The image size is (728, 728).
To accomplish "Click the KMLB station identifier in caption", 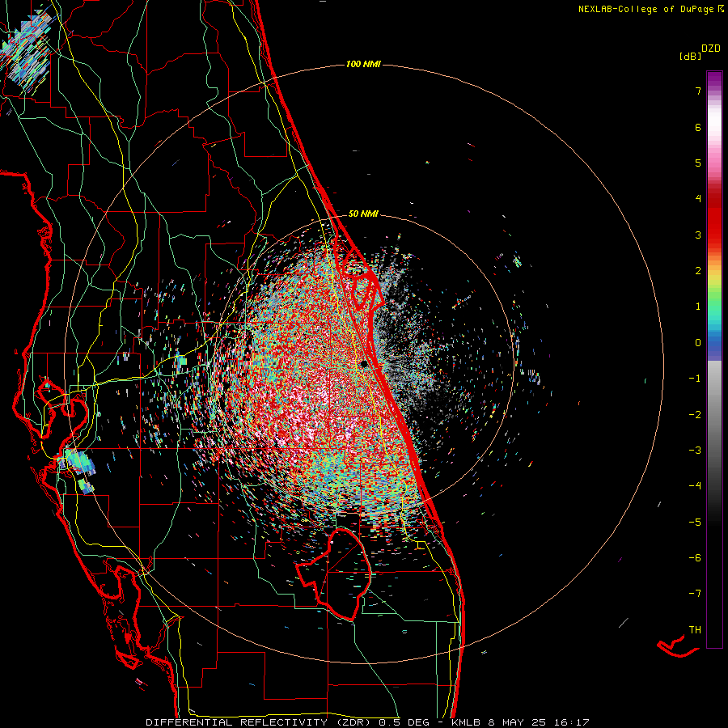I will [x=466, y=722].
